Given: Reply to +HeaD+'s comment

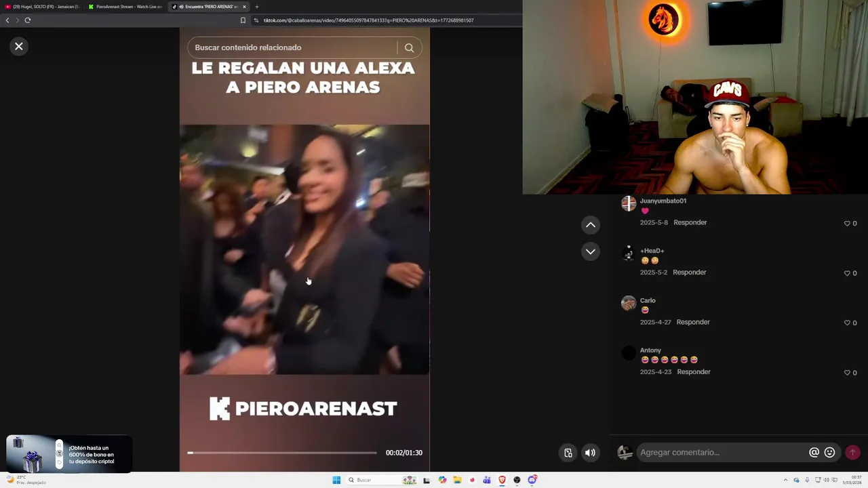Looking at the screenshot, I should tap(690, 272).
